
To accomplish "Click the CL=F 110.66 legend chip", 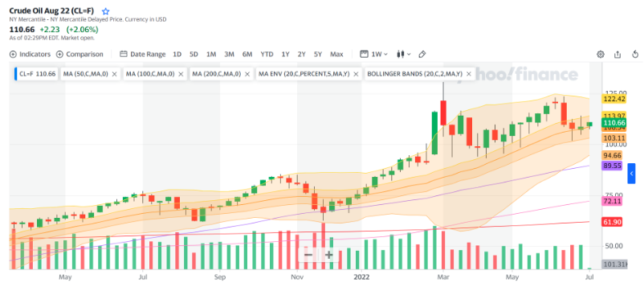I will [36, 74].
